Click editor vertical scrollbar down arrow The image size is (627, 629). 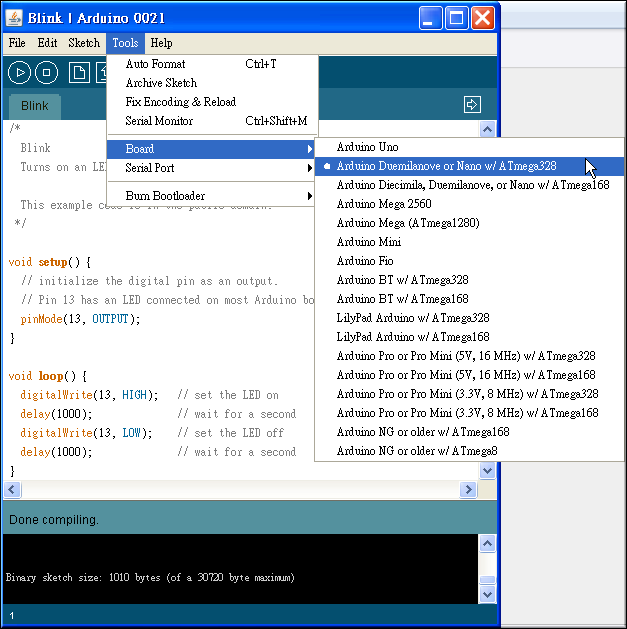[487, 470]
